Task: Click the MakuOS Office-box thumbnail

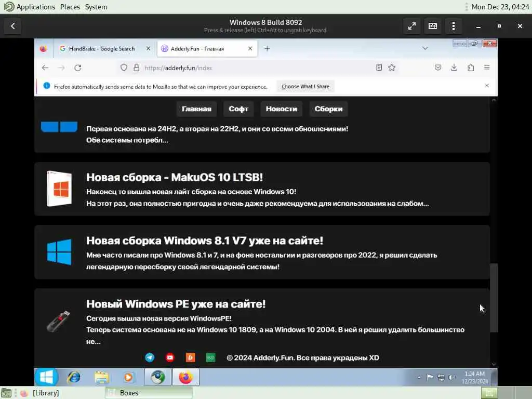Action: 59,189
